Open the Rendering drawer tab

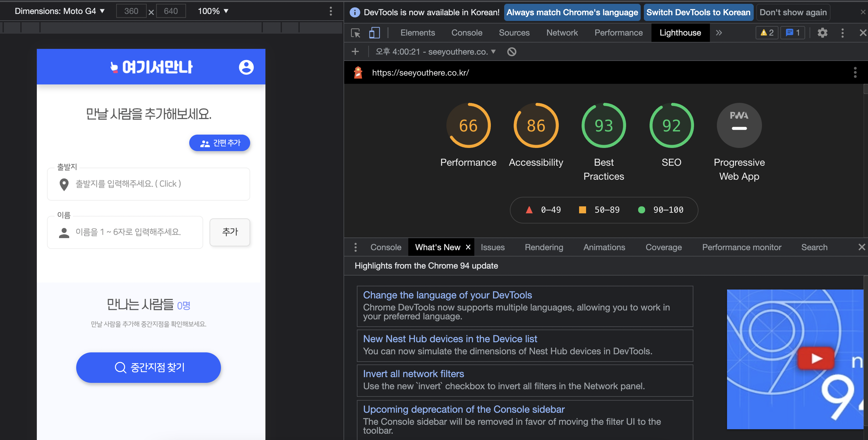[544, 247]
